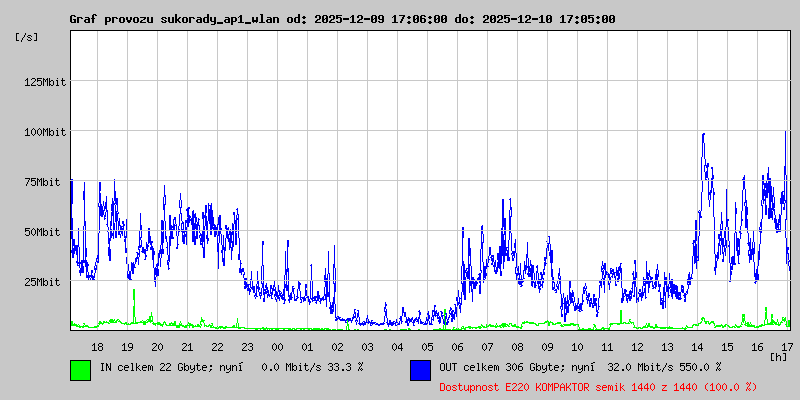Click the hour 06 x-axis label
The width and height of the screenshot is (800, 400).
pos(458,347)
